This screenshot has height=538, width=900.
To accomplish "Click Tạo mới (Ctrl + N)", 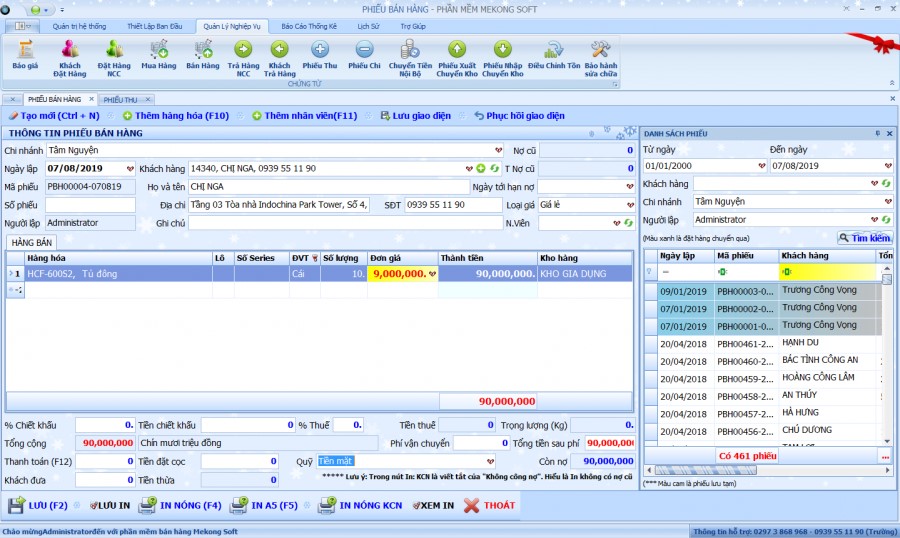I will click(x=55, y=116).
